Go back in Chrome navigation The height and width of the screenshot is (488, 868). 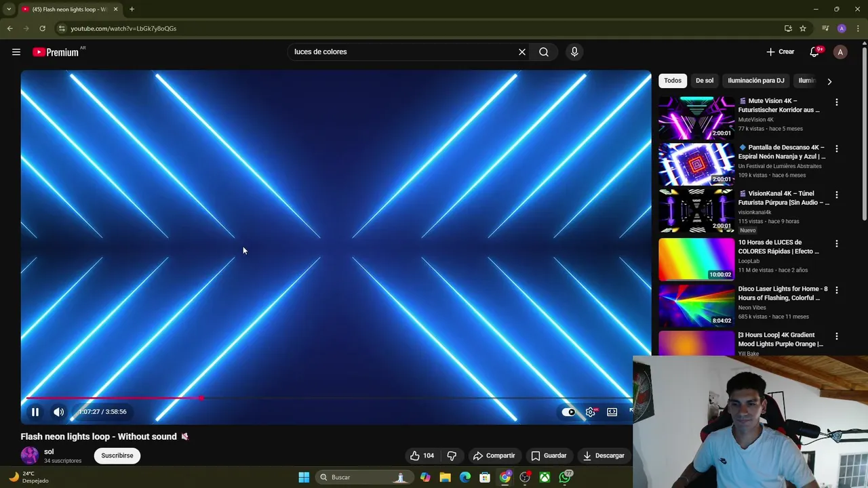(9, 28)
